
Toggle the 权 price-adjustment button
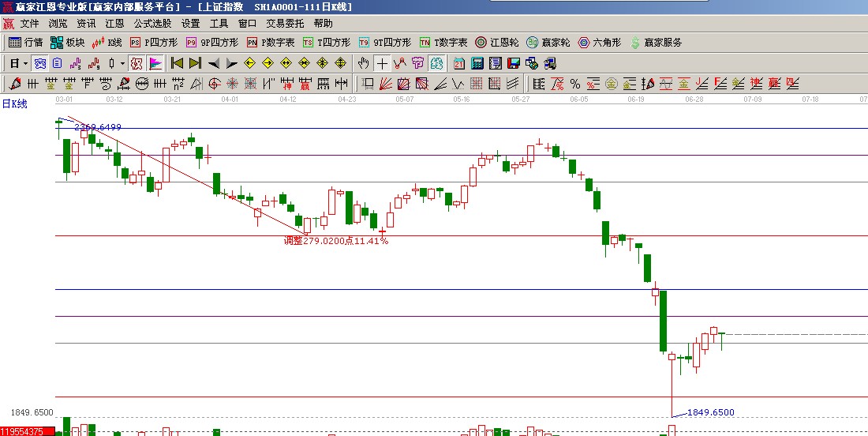tap(136, 63)
